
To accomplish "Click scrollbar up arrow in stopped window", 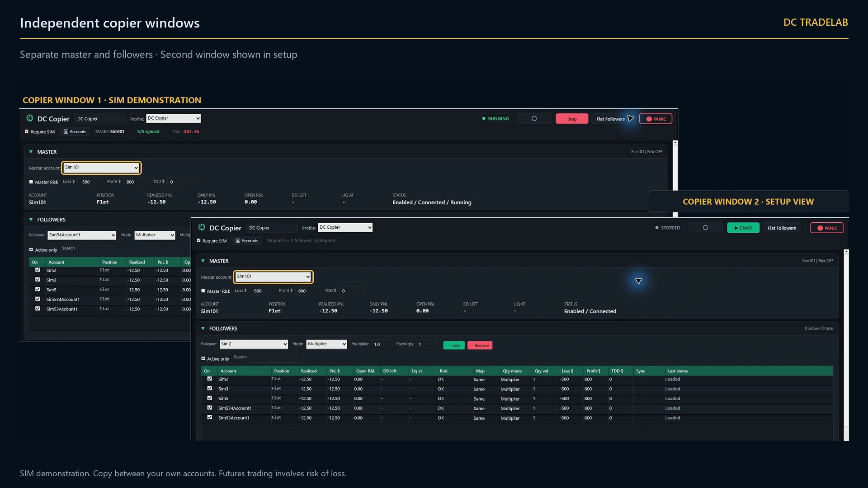I will tap(846, 252).
